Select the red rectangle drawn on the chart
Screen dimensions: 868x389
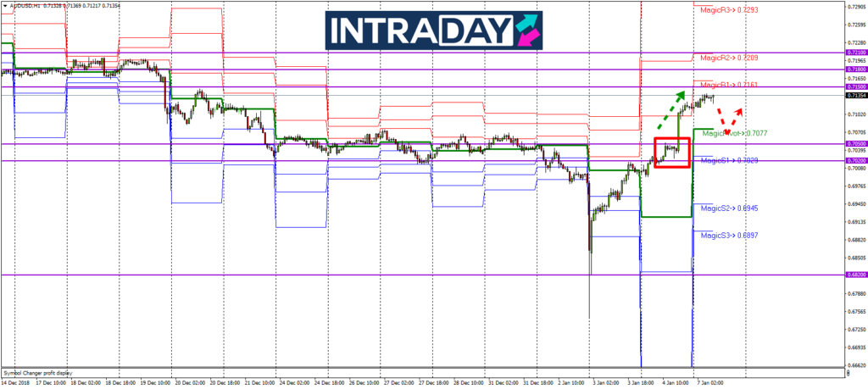click(671, 152)
